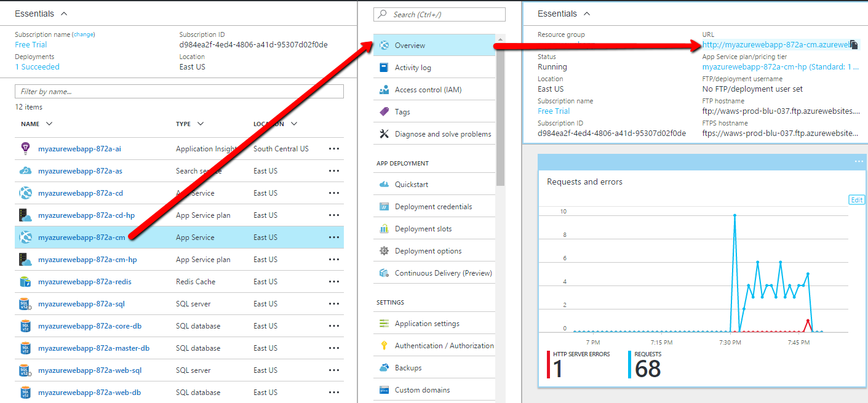The height and width of the screenshot is (403, 868).
Task: Open the Overview menu item
Action: [434, 46]
